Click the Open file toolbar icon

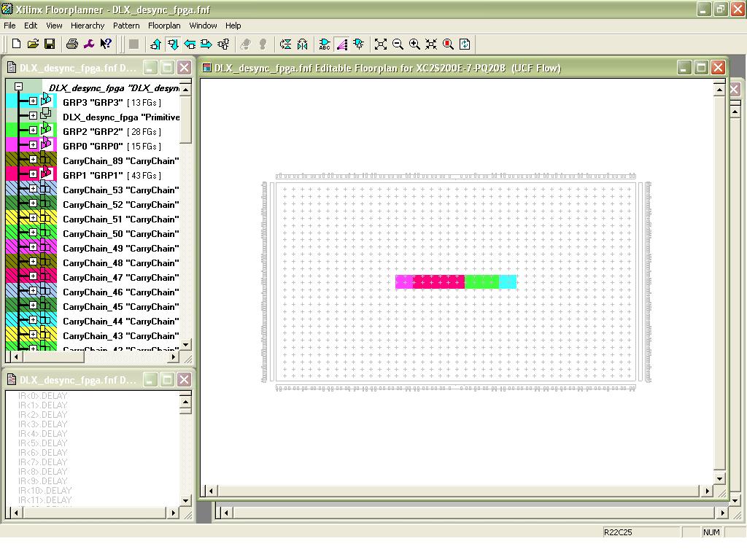coord(33,44)
